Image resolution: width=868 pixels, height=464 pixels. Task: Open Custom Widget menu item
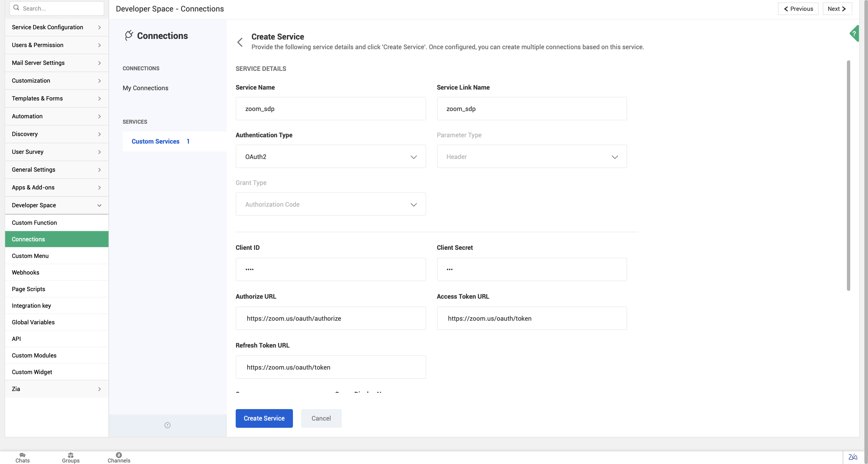[x=57, y=372]
